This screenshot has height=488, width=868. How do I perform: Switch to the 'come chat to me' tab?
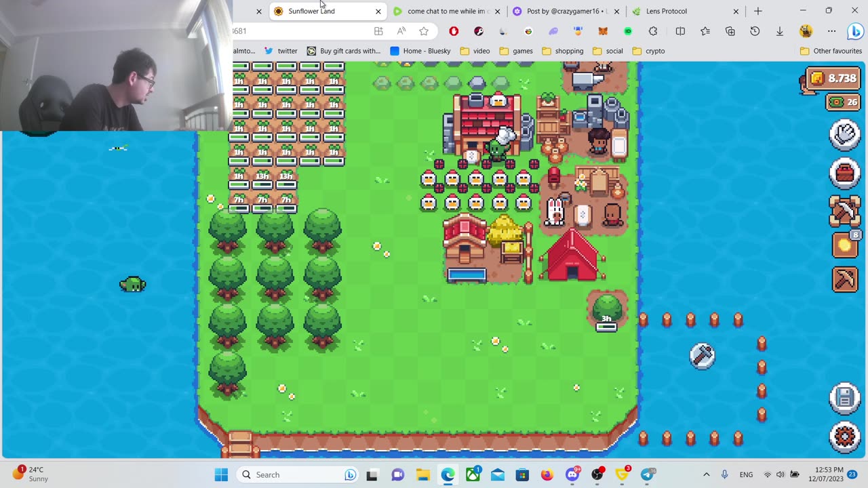(448, 11)
